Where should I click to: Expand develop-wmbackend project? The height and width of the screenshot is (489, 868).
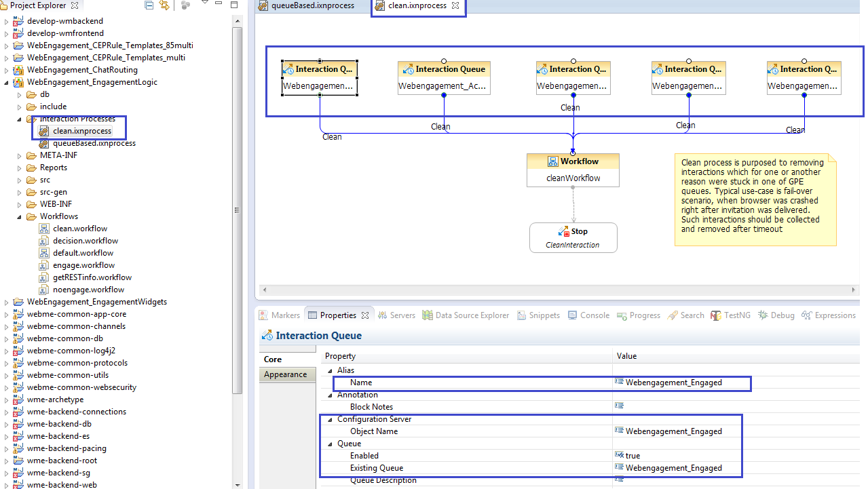click(7, 21)
